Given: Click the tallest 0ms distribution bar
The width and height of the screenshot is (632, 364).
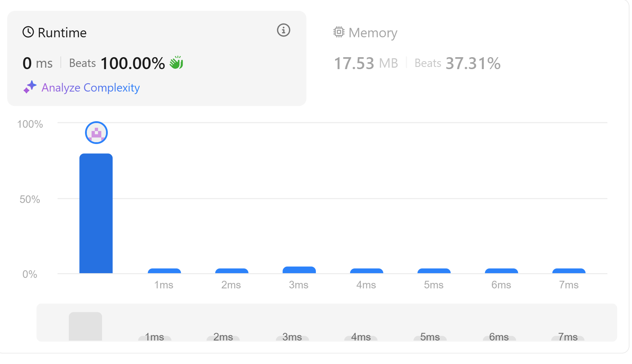Looking at the screenshot, I should point(96,213).
